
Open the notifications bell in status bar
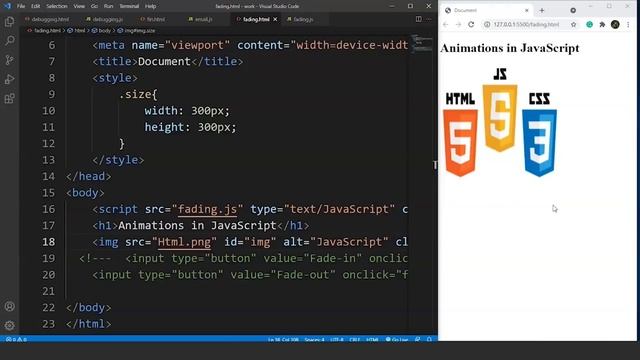click(x=429, y=340)
